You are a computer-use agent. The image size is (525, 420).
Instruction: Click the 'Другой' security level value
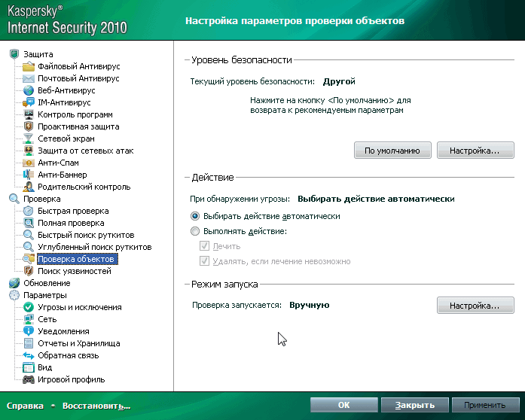[339, 81]
